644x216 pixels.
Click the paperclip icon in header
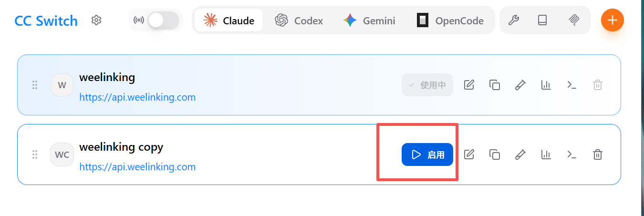(x=574, y=20)
